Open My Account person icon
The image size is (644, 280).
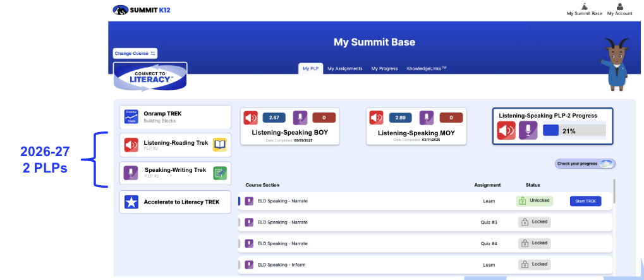click(x=620, y=6)
